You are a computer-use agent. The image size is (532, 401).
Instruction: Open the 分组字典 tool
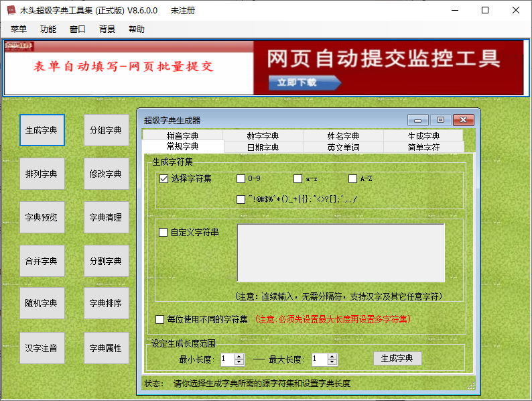click(x=106, y=130)
